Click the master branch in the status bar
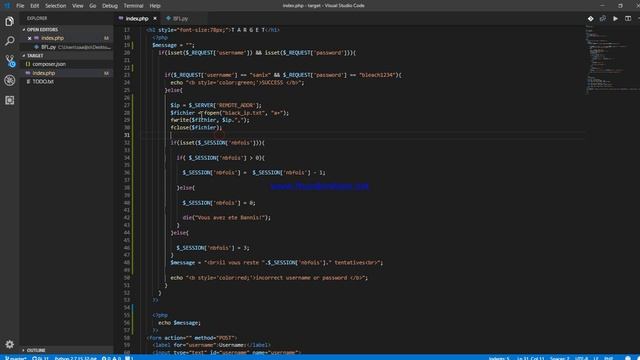This screenshot has height=360, width=640. click(x=16, y=358)
